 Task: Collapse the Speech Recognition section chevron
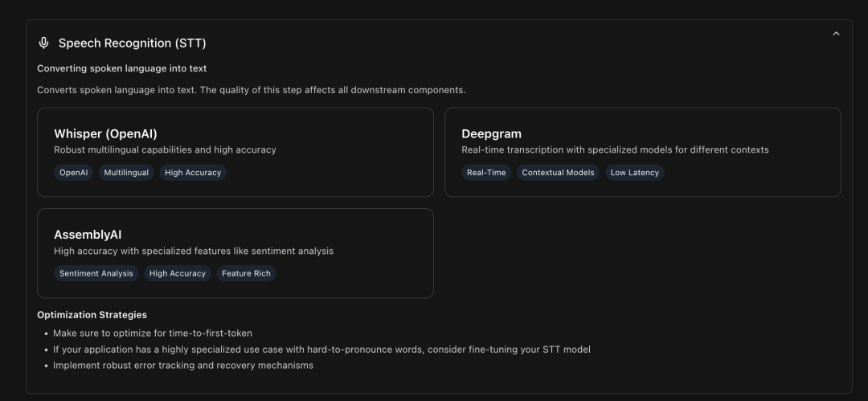point(836,34)
